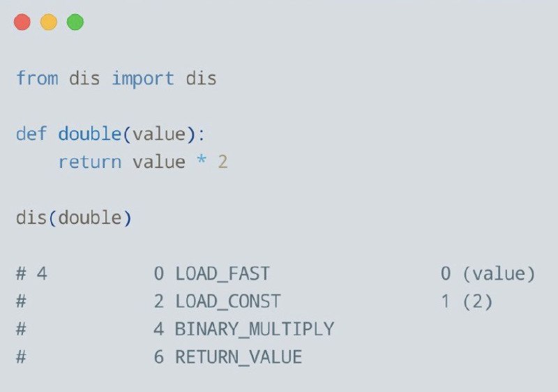Viewport: 558px width, 392px height.
Task: Click the offset 6 before RETURN_VALUE
Action: click(x=159, y=357)
